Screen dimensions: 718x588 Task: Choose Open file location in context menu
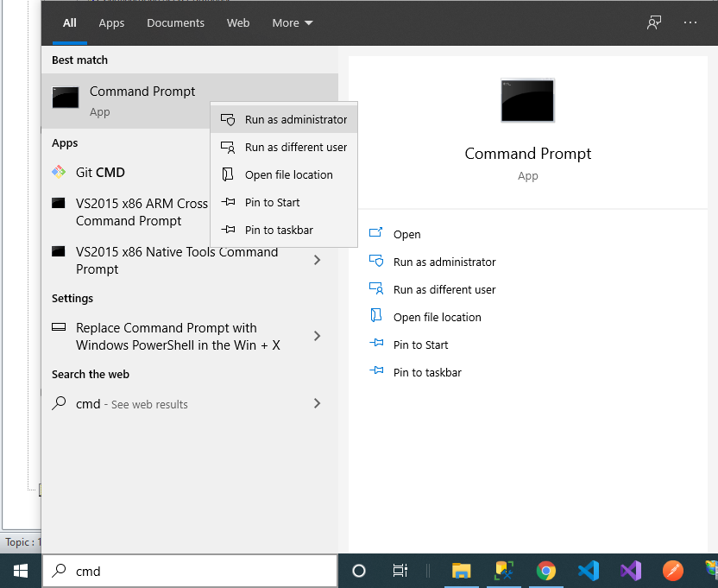[284, 174]
